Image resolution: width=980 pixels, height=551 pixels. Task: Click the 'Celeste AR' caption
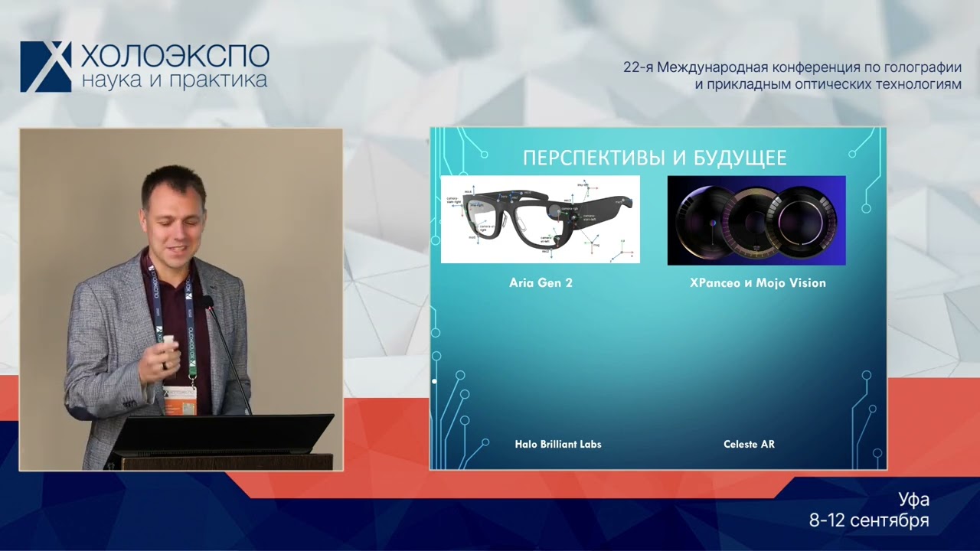pyautogui.click(x=749, y=444)
